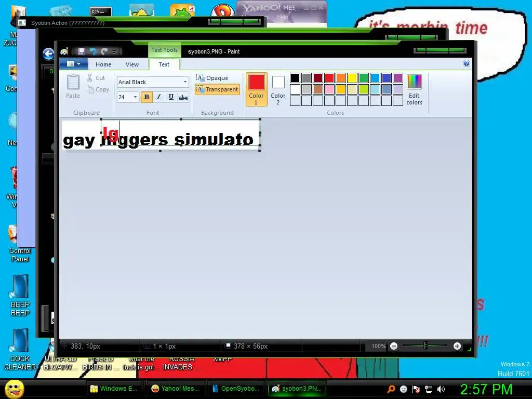Select the Color 1 button
The height and width of the screenshot is (399, 532).
click(256, 89)
